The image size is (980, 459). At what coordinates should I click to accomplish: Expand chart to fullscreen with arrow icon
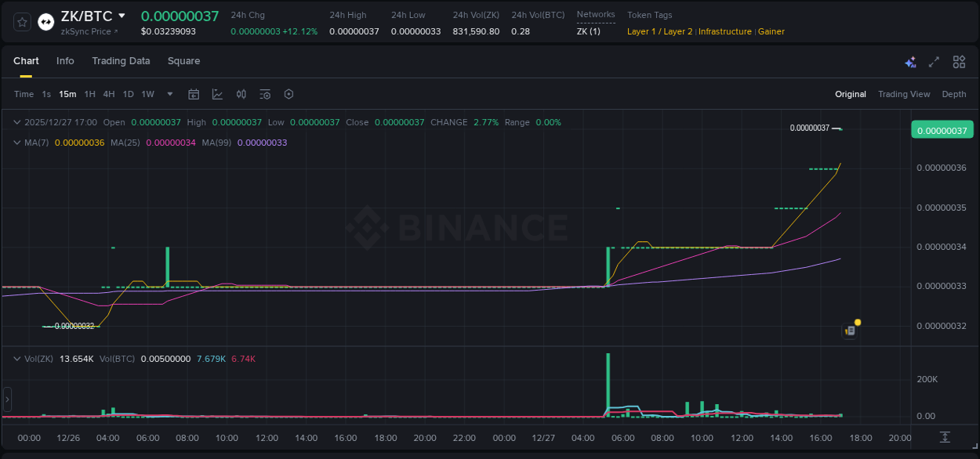coord(934,61)
